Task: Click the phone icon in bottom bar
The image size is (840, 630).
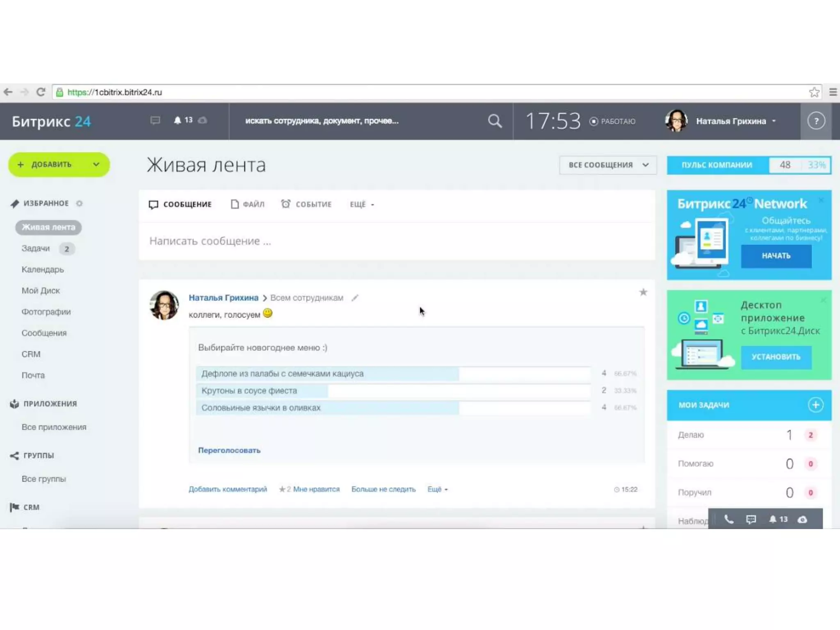Action: pos(728,519)
